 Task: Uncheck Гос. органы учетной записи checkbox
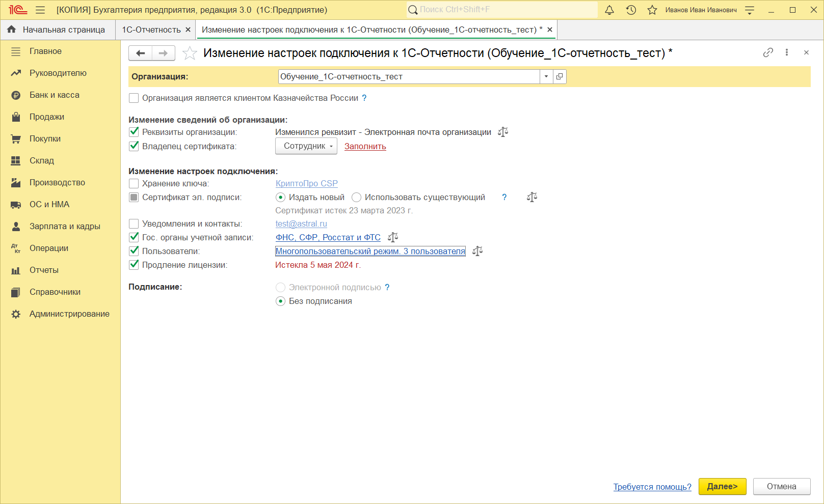(134, 237)
